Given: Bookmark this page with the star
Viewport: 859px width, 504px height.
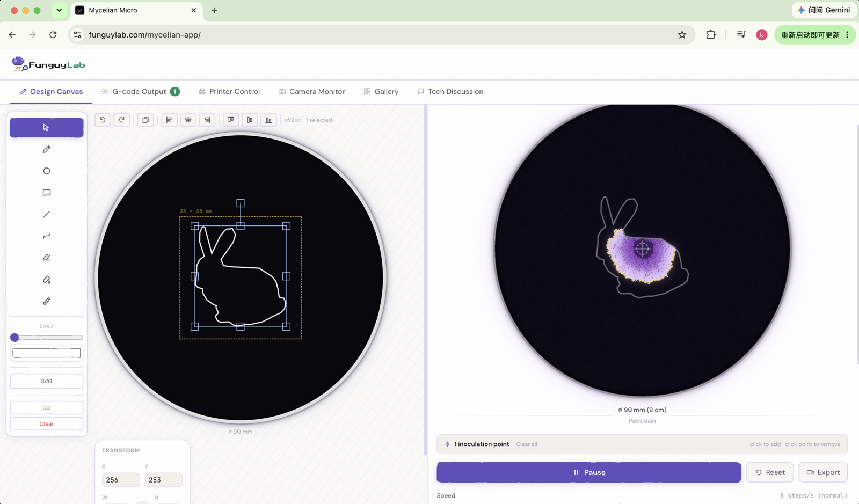Looking at the screenshot, I should [682, 35].
